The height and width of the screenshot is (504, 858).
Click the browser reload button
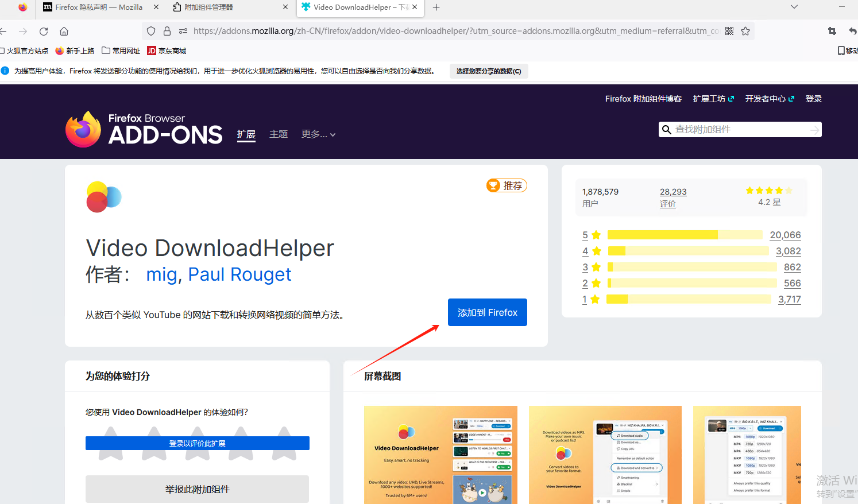pyautogui.click(x=44, y=31)
